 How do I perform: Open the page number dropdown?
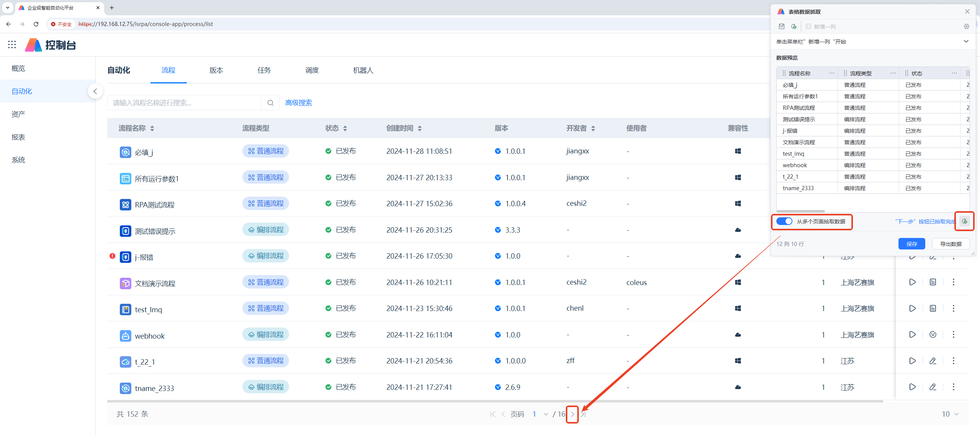[x=539, y=414]
